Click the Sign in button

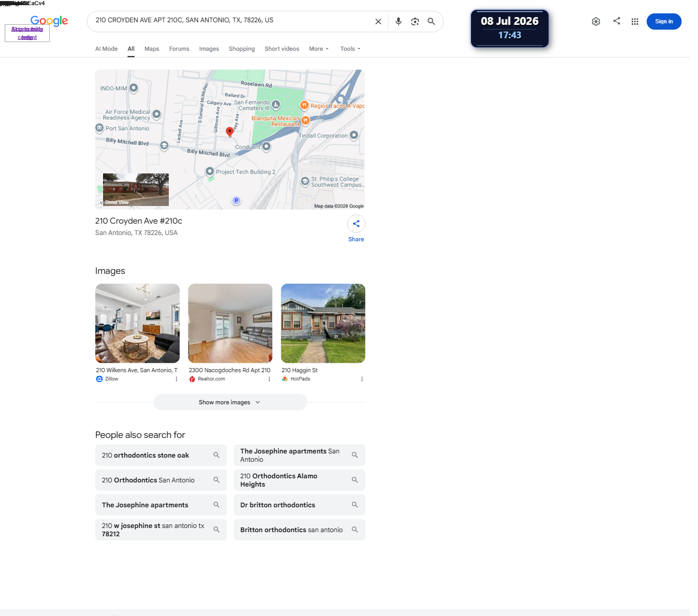pos(664,22)
